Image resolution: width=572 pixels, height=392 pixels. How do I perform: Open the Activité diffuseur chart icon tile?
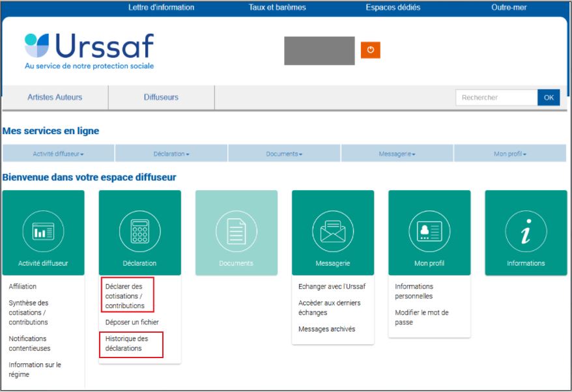tap(44, 232)
